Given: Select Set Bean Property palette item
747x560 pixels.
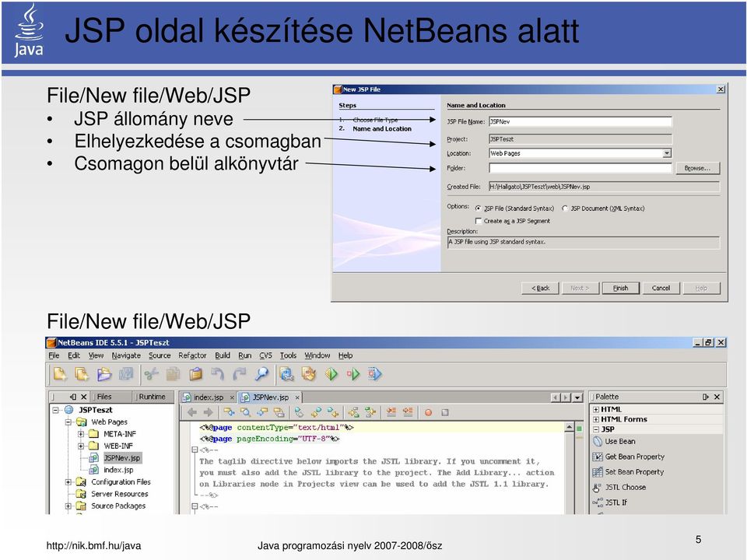Looking at the screenshot, I should 629,472.
